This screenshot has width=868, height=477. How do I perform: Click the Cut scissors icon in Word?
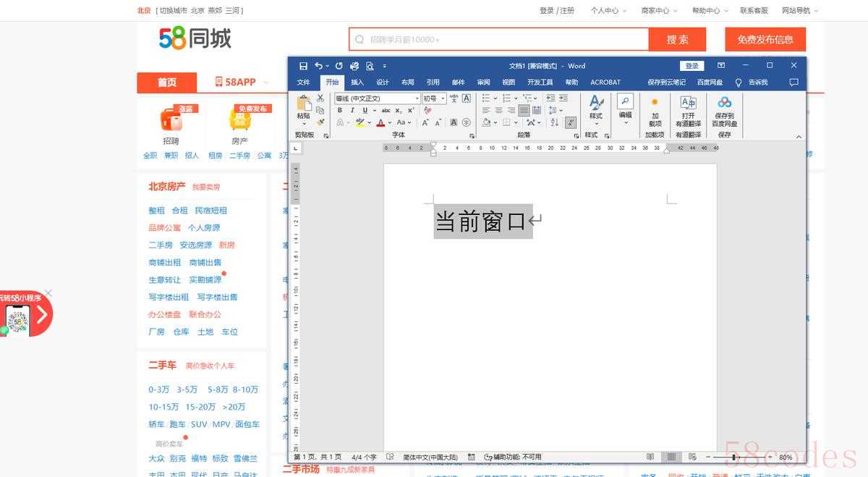coord(320,98)
